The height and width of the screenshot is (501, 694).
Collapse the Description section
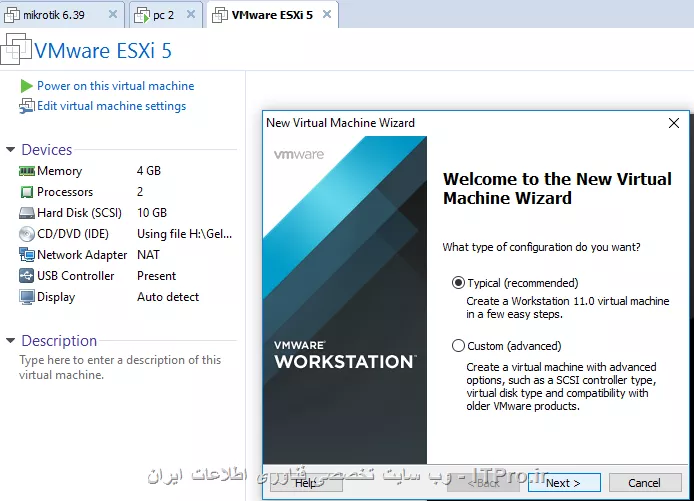(x=11, y=340)
